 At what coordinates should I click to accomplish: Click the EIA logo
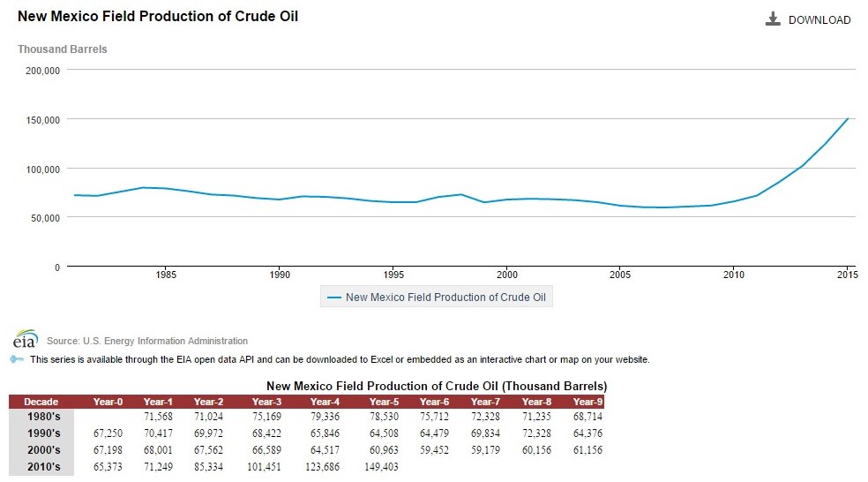click(x=26, y=340)
